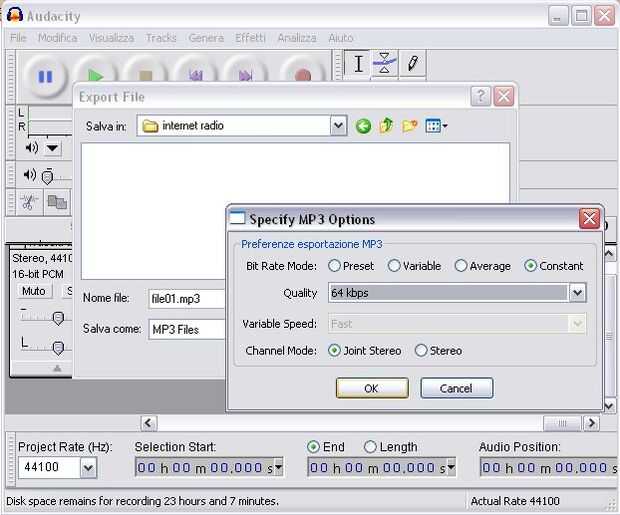
Task: Click the red Record button
Action: pyautogui.click(x=303, y=70)
